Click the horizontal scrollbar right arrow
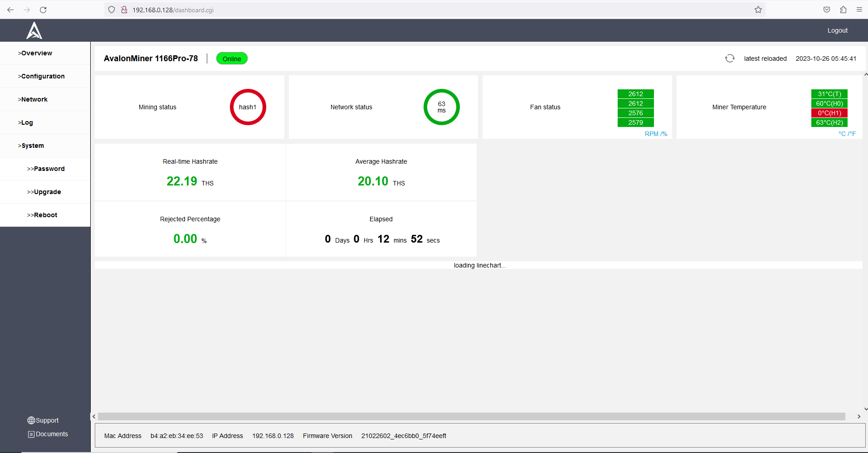Viewport: 868px width, 453px height. coord(859,416)
